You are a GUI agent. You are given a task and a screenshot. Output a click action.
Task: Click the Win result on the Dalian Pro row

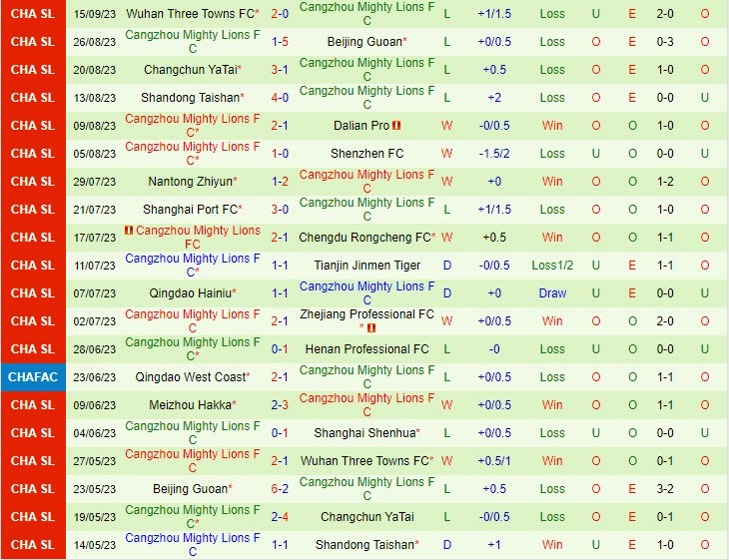click(552, 126)
